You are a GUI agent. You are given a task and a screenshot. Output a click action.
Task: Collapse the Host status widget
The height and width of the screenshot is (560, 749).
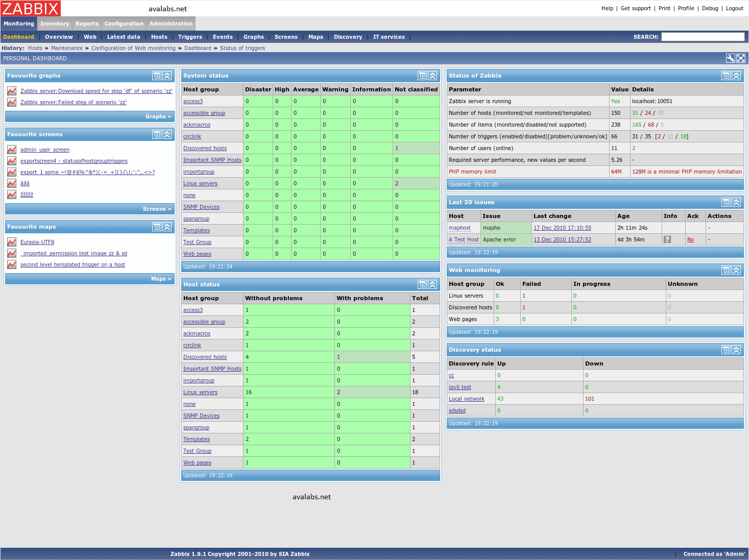coord(432,284)
